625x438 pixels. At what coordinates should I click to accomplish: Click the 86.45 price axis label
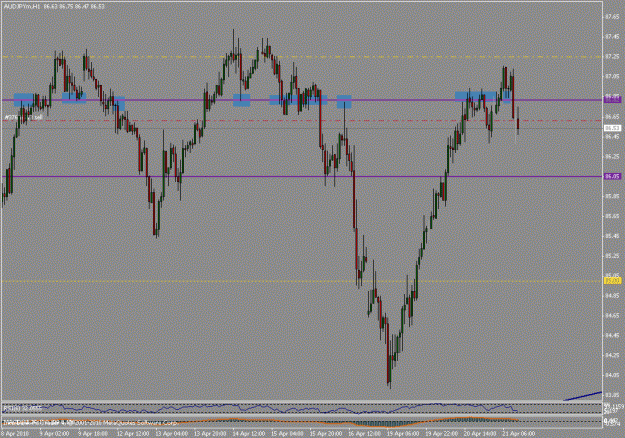(612, 136)
